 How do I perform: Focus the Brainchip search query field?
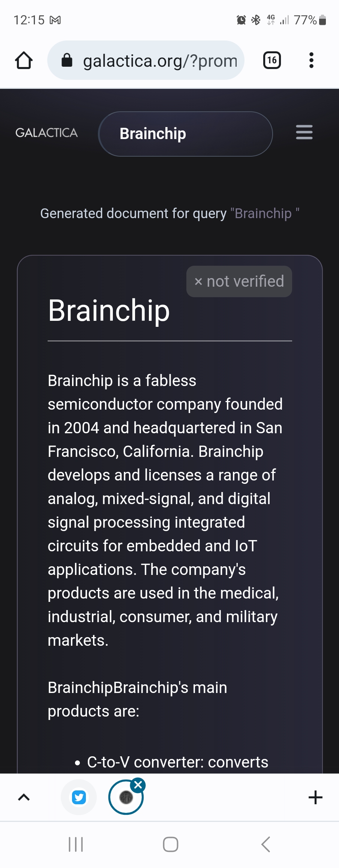click(185, 134)
